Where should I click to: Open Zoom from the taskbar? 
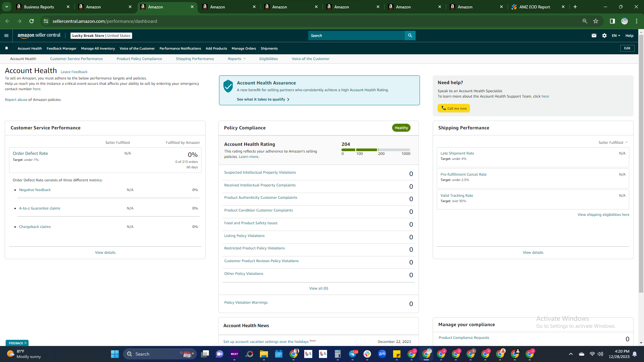coord(382,354)
